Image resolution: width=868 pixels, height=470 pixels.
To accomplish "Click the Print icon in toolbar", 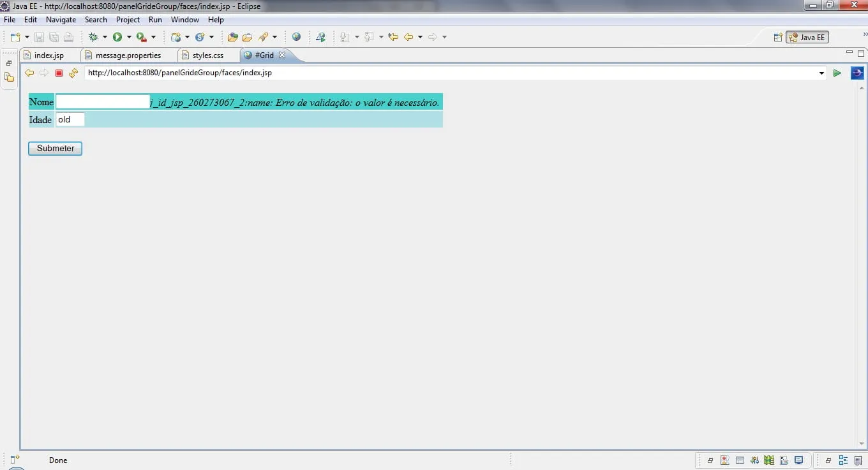I will coord(68,37).
